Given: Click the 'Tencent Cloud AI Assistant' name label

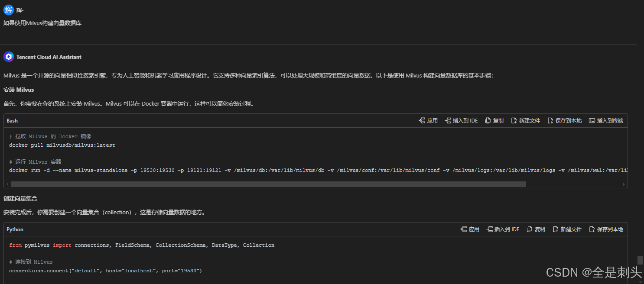Looking at the screenshot, I should [x=49, y=57].
